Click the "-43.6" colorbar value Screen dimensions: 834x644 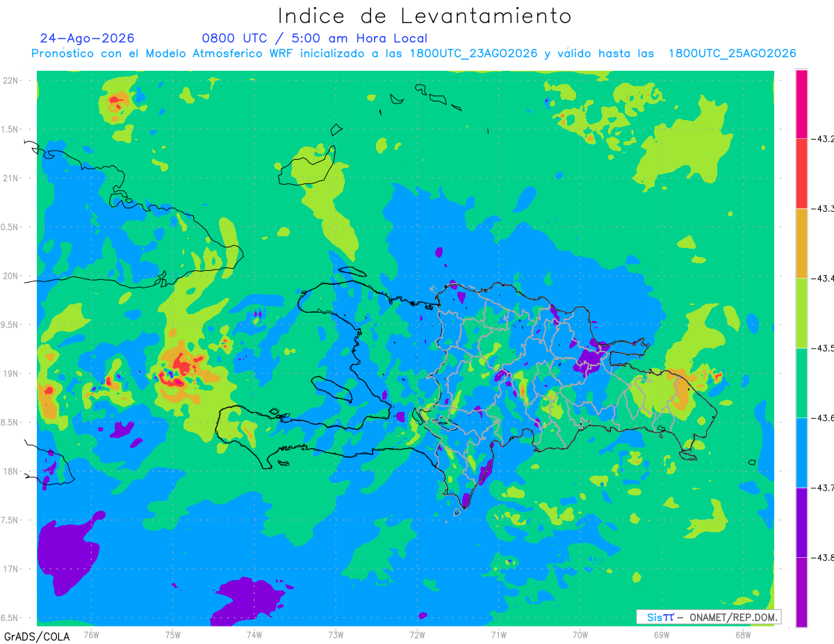click(823, 418)
